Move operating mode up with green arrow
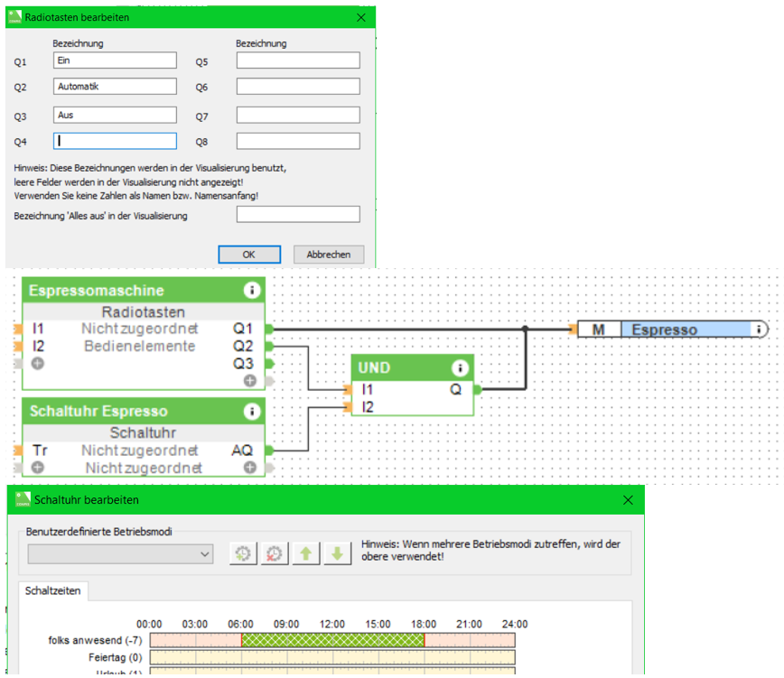The width and height of the screenshot is (784, 678). 306,553
